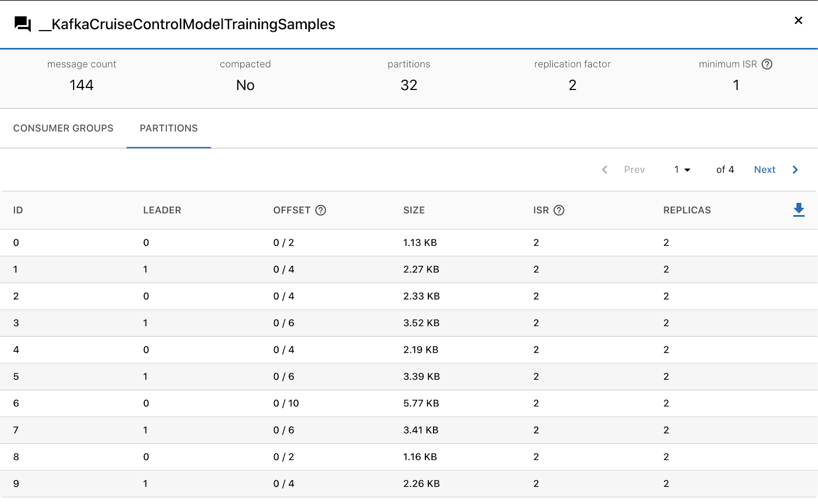Click the 2.27 KB size cell
The width and height of the screenshot is (818, 504).
pyautogui.click(x=421, y=269)
